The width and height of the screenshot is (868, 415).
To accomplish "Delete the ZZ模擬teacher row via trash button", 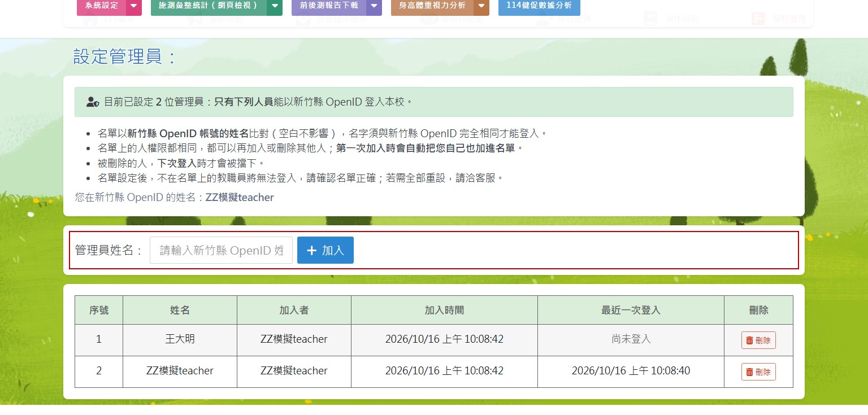I will pos(758,372).
